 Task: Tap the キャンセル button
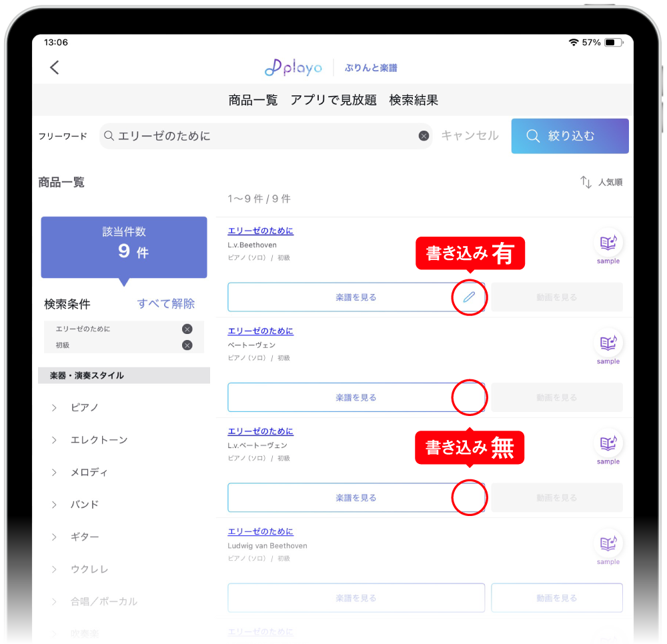[470, 135]
